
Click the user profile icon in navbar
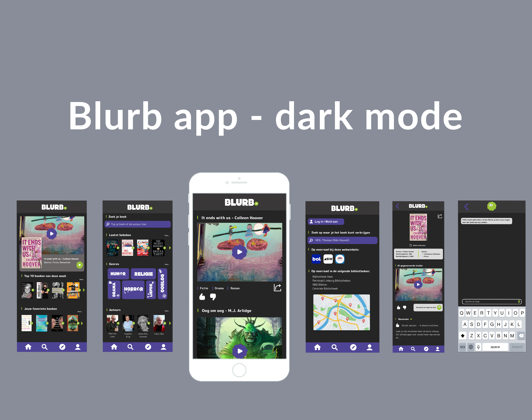pos(85,349)
